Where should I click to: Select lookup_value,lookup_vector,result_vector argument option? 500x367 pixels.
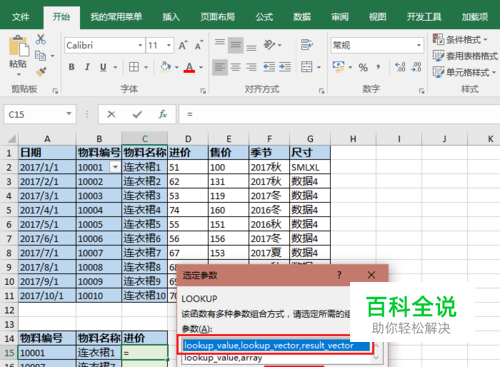tap(276, 345)
